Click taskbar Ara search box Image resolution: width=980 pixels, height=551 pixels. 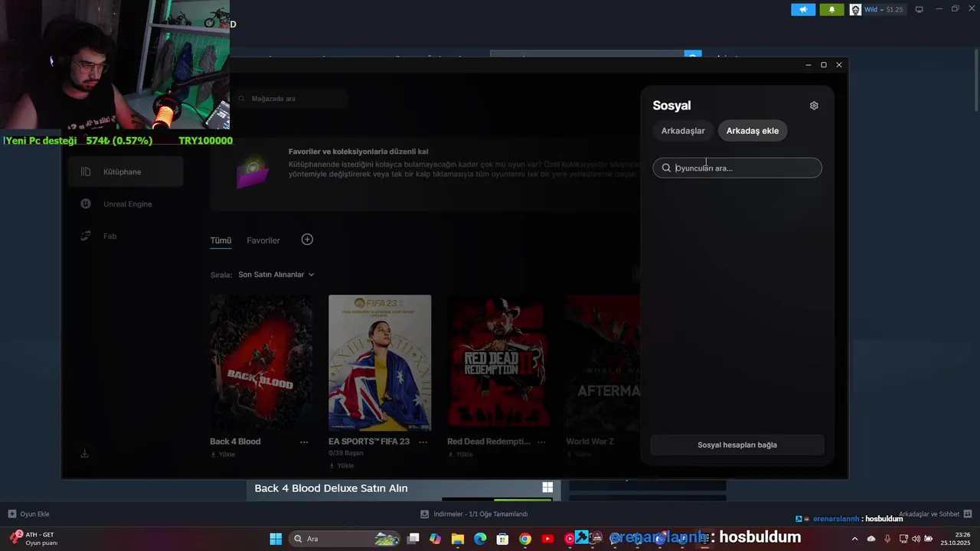coord(345,539)
